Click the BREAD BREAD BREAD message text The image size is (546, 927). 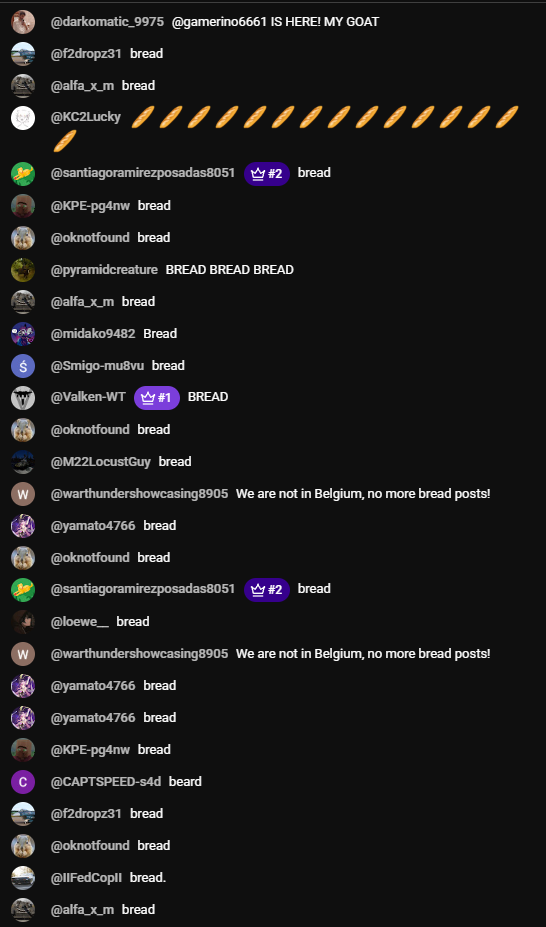point(229,270)
